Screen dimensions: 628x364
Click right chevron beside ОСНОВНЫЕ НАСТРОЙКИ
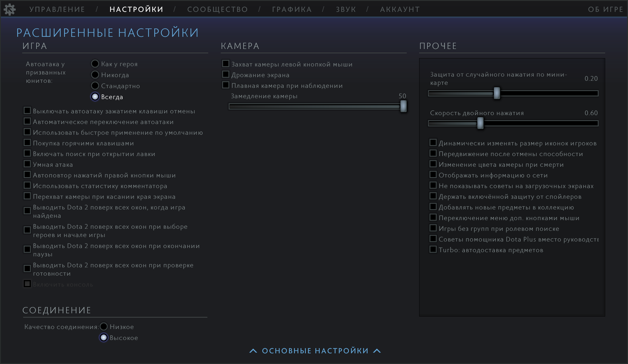(x=377, y=351)
